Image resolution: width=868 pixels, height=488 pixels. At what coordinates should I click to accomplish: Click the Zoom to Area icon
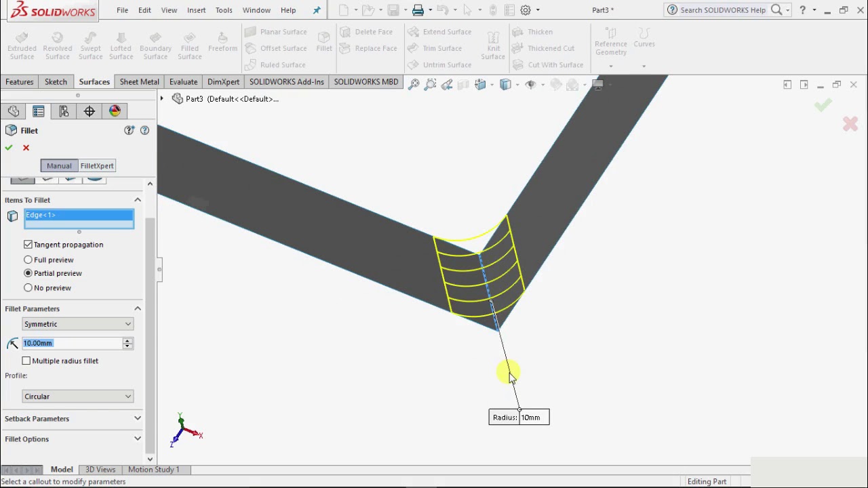[x=430, y=85]
